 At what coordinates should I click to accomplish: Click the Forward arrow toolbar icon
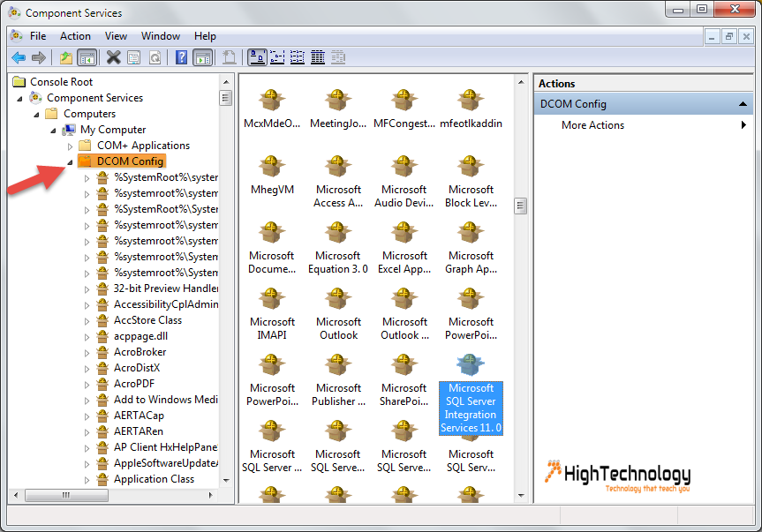(38, 57)
